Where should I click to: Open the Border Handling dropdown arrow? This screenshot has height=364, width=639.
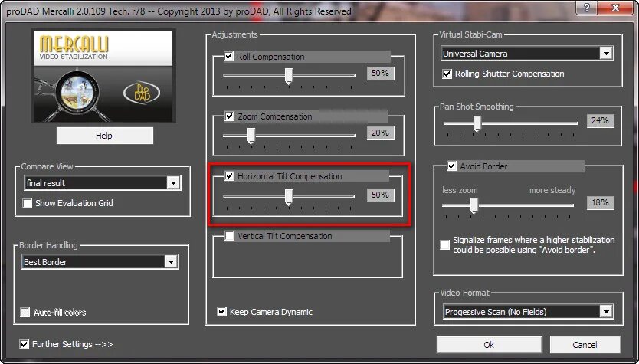coord(171,261)
